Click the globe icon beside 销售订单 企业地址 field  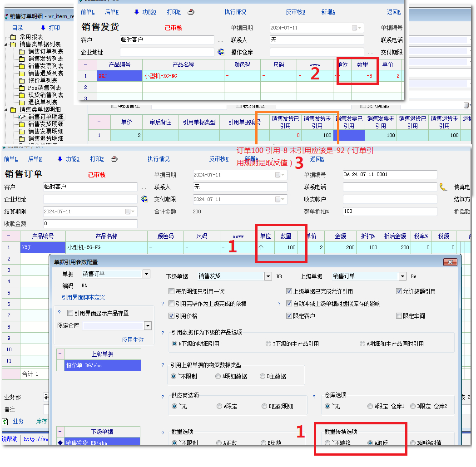click(x=144, y=199)
